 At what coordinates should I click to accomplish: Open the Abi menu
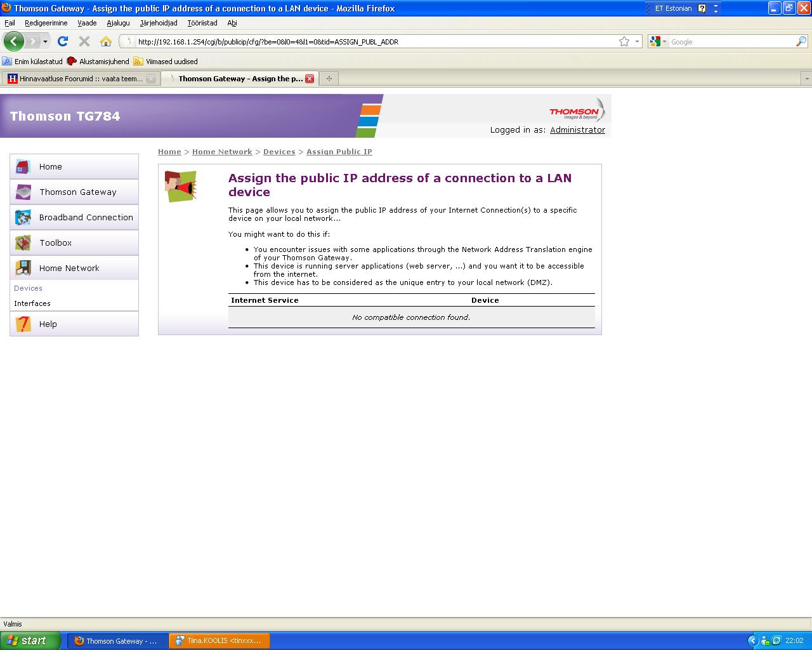coord(232,23)
